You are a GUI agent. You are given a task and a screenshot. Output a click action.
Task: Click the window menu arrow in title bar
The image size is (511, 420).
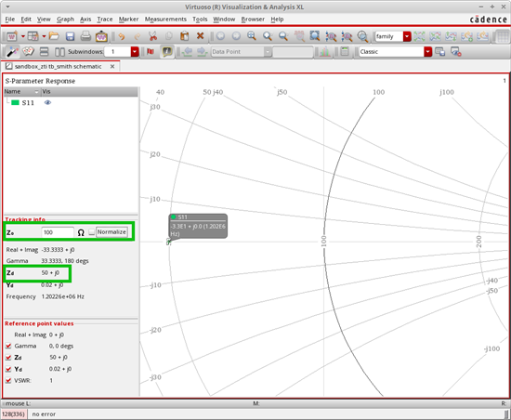tap(7, 7)
